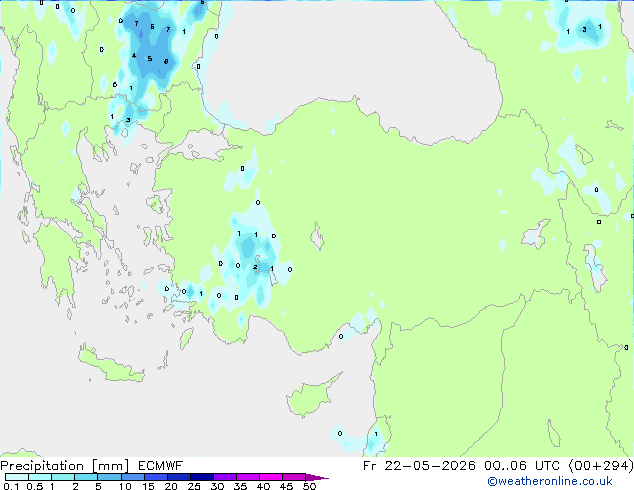
Task: Click the legend value '50'
Action: click(x=309, y=486)
